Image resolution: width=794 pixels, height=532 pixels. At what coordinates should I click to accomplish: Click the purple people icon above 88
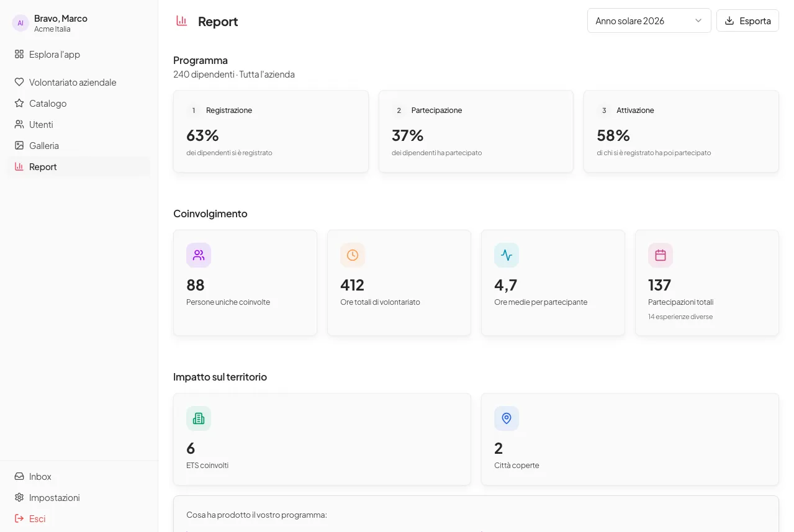199,255
